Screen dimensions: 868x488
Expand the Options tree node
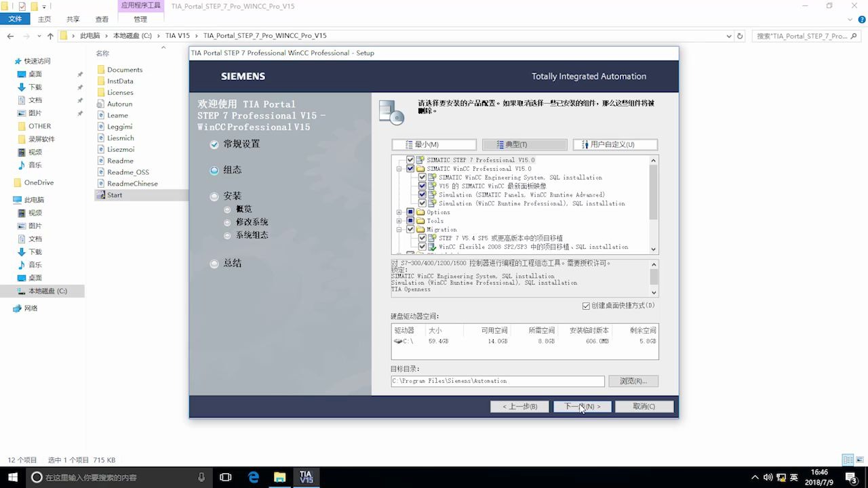399,211
